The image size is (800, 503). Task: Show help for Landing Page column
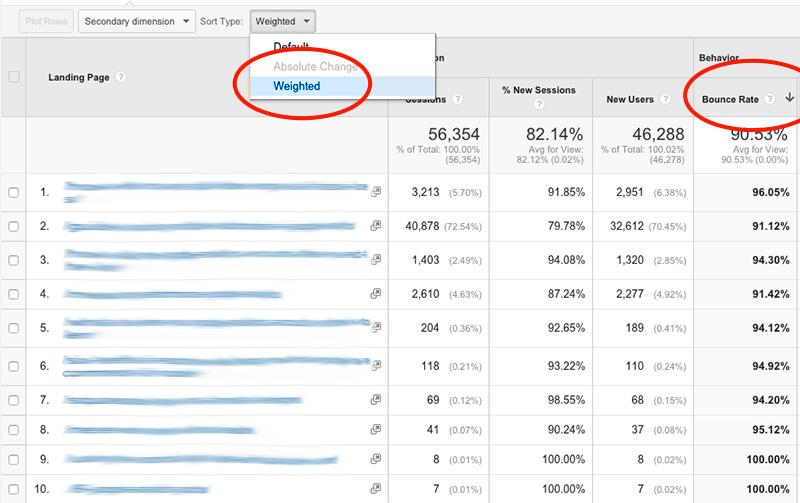(120, 77)
